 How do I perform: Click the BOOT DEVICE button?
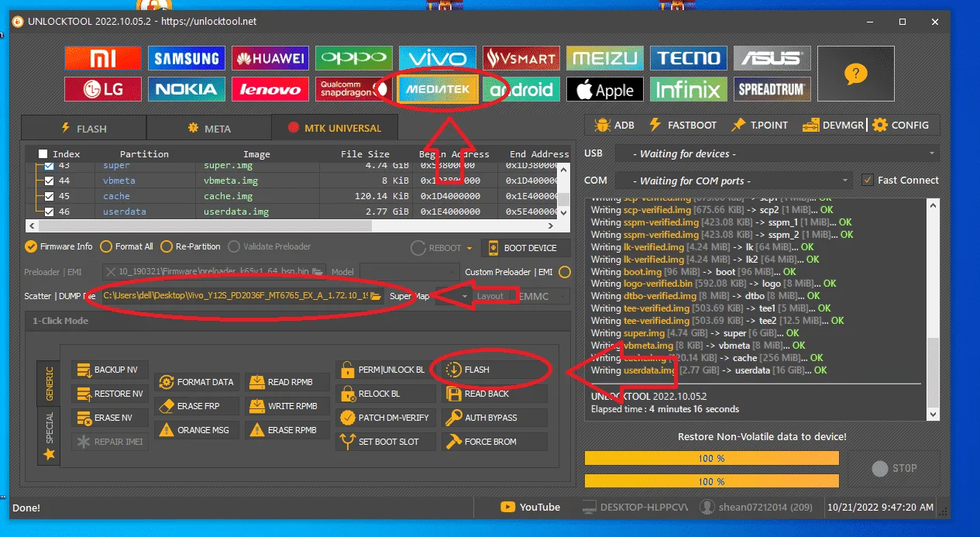(x=525, y=248)
